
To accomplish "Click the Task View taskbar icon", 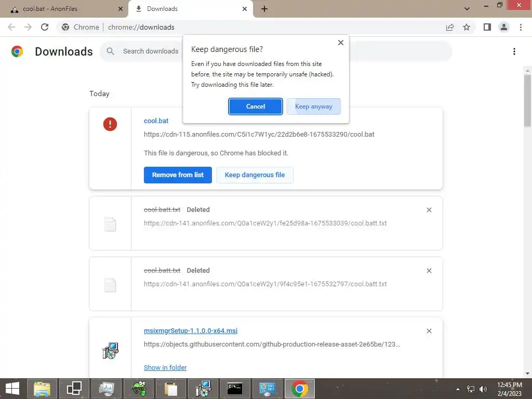I will pyautogui.click(x=74, y=389).
